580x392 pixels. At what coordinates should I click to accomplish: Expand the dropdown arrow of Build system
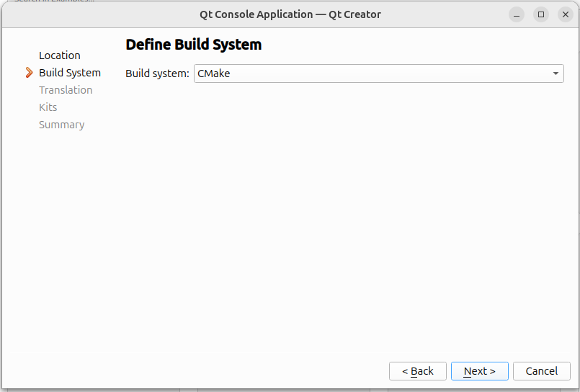(556, 73)
